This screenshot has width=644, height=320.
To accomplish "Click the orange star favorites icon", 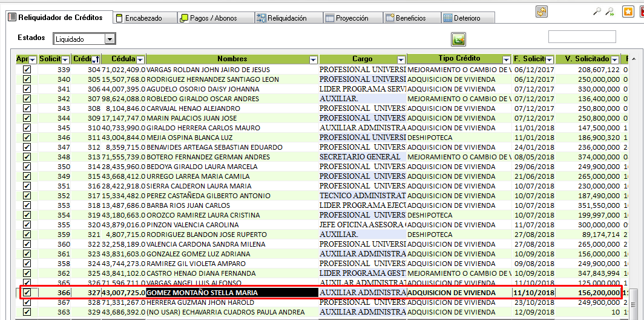I will (x=628, y=12).
